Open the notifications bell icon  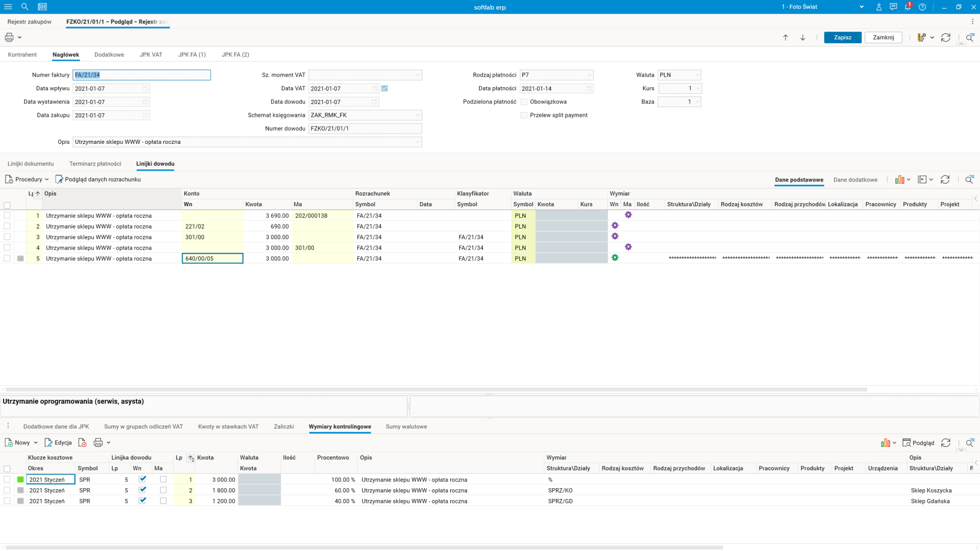pos(908,7)
